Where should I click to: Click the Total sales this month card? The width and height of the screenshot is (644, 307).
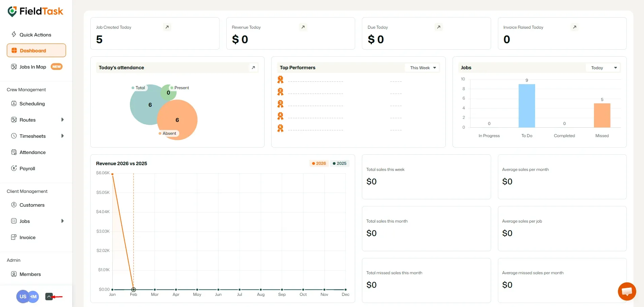pos(426,229)
